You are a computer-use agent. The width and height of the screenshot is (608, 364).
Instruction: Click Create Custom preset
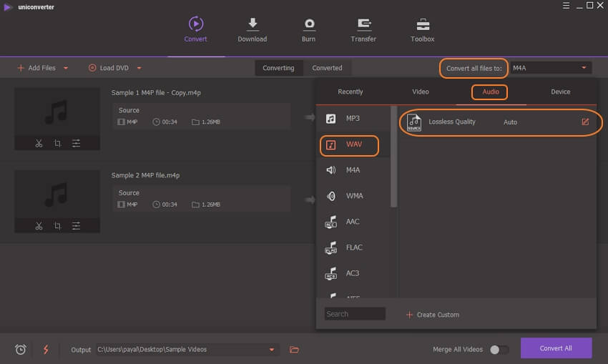pos(433,315)
